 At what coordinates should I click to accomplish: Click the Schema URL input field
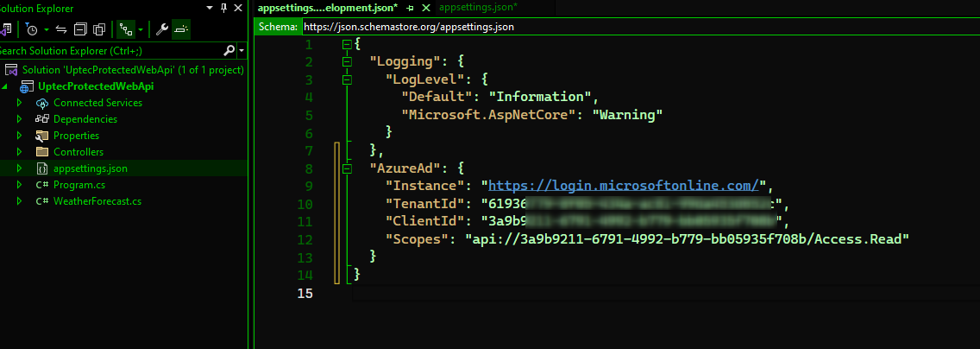click(638, 27)
